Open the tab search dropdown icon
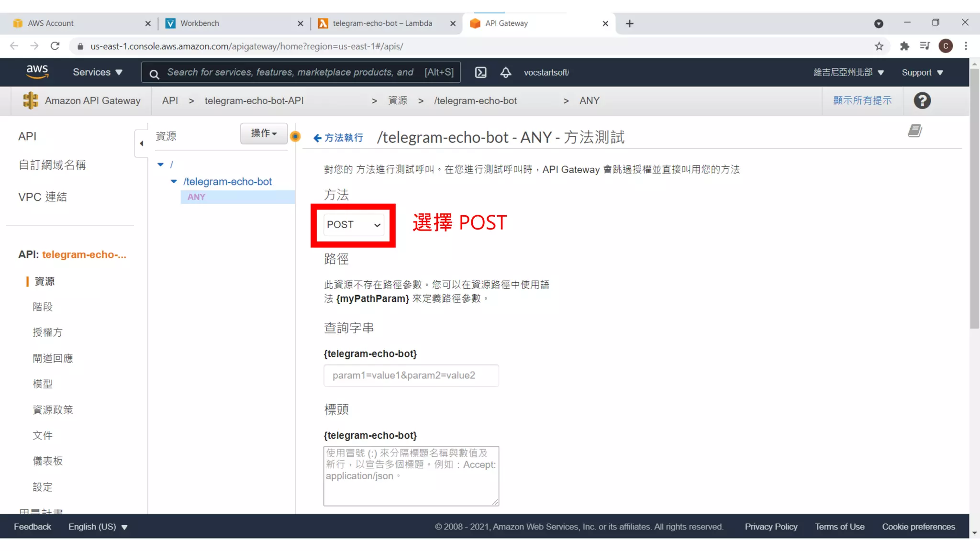The height and width of the screenshot is (551, 980). point(879,23)
